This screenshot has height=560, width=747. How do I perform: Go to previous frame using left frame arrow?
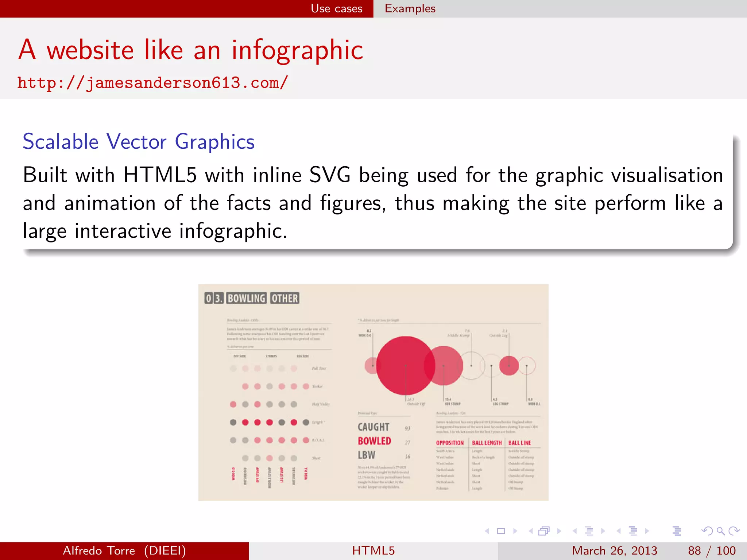[x=531, y=531]
